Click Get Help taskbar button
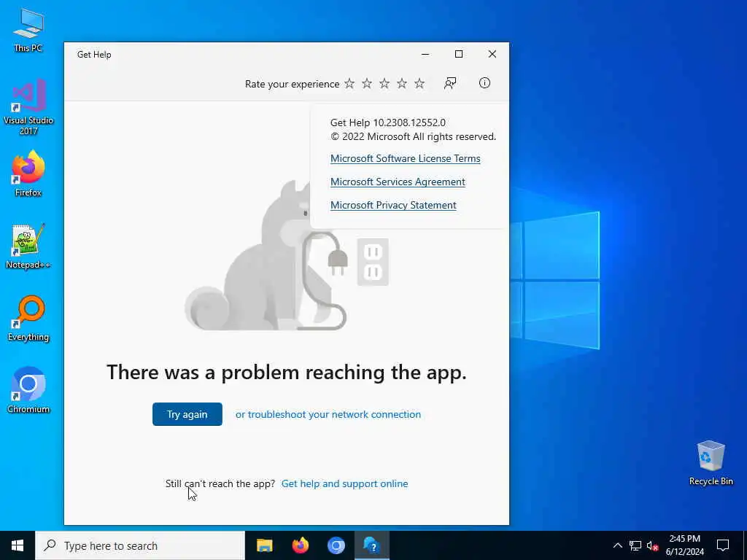 click(x=371, y=545)
